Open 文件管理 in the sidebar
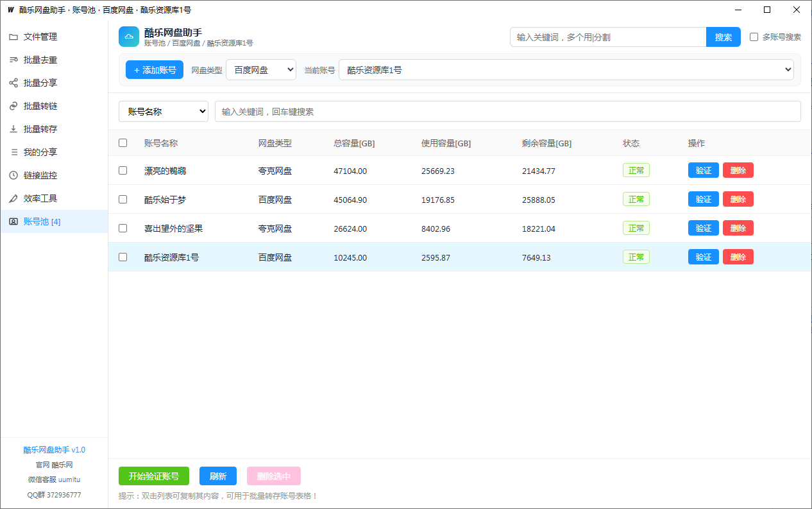Screen dimensions: 812x509 point(54,37)
